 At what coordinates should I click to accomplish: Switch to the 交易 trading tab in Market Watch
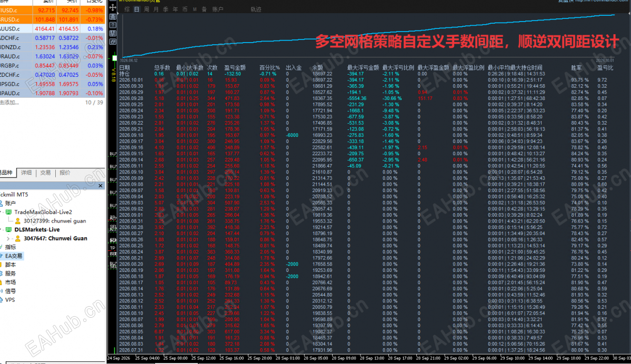click(x=45, y=173)
